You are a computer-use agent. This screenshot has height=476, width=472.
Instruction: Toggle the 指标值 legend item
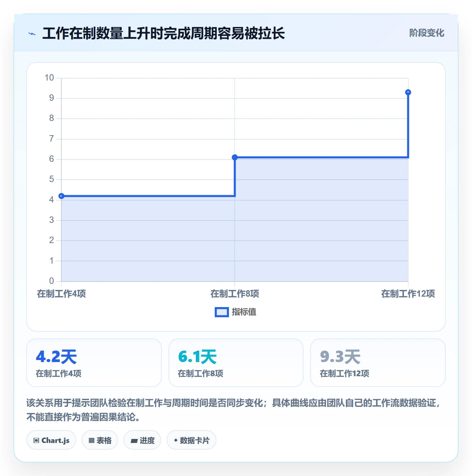(235, 312)
